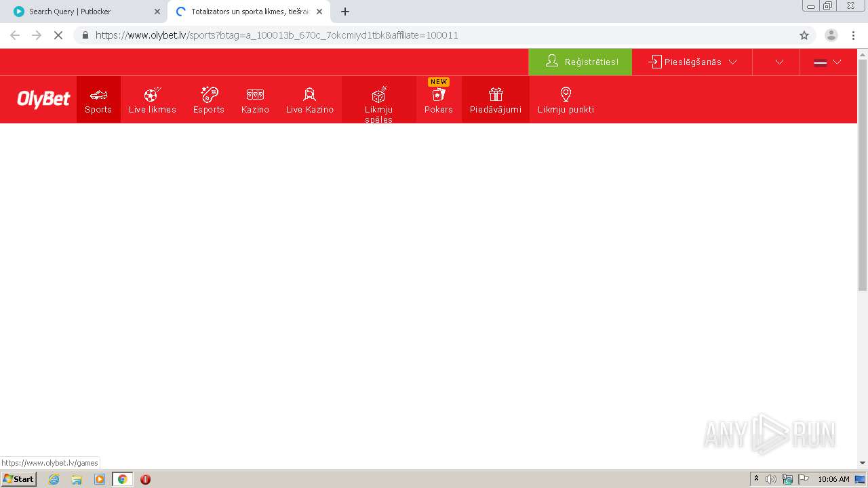868x488 pixels.
Task: Click the green Reģistrēties! button
Action: [580, 62]
